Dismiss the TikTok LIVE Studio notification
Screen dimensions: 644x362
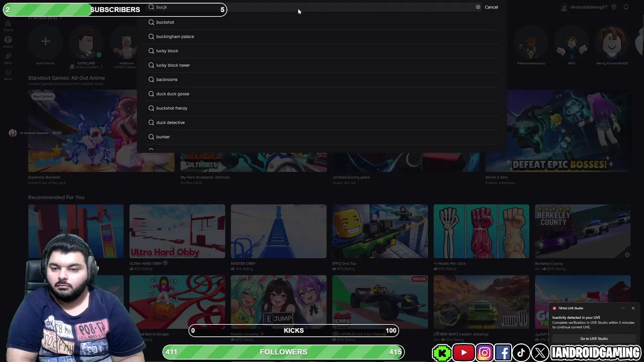click(633, 308)
